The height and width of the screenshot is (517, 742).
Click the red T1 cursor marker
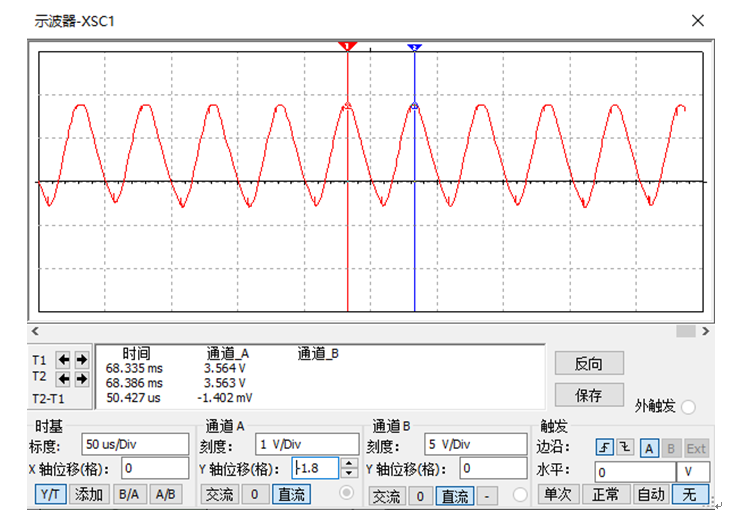point(347,46)
